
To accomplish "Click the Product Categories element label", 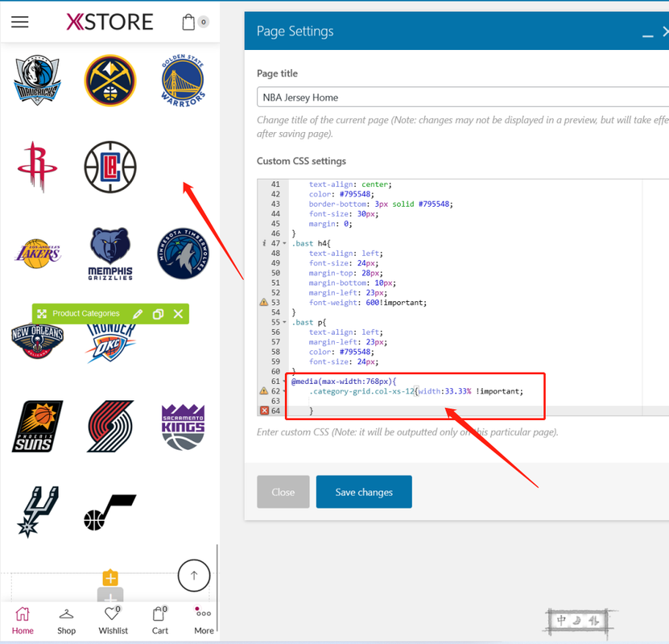I will 86,313.
